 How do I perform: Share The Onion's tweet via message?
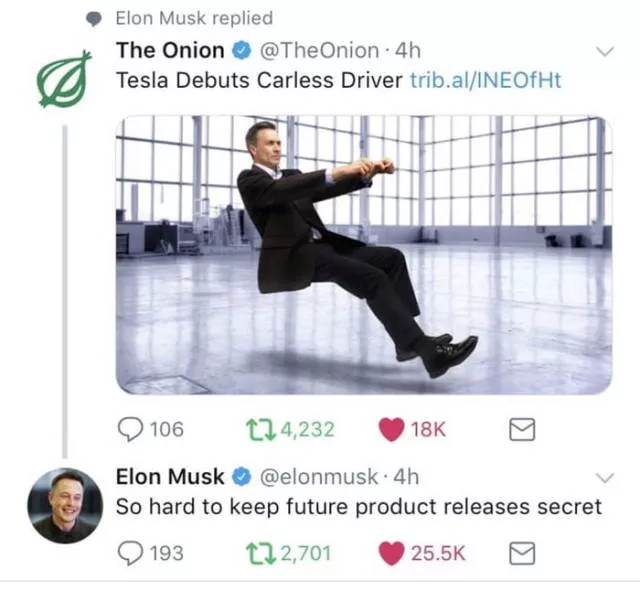click(x=522, y=429)
